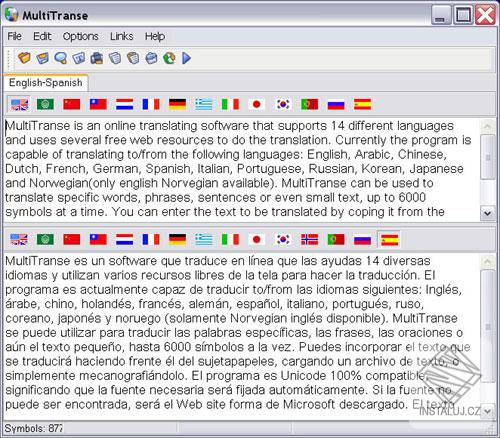Select French flag in source language row
The width and height of the screenshot is (500, 438).
(x=151, y=104)
